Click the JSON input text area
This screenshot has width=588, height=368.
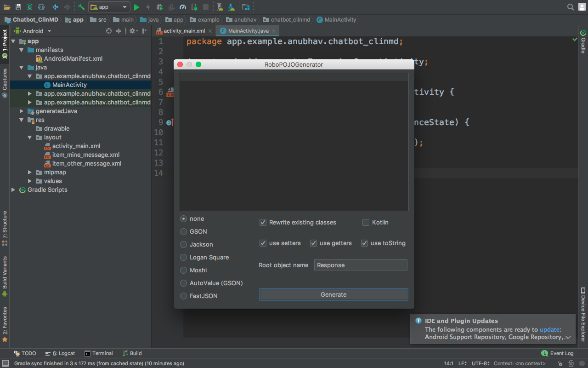[x=294, y=142]
